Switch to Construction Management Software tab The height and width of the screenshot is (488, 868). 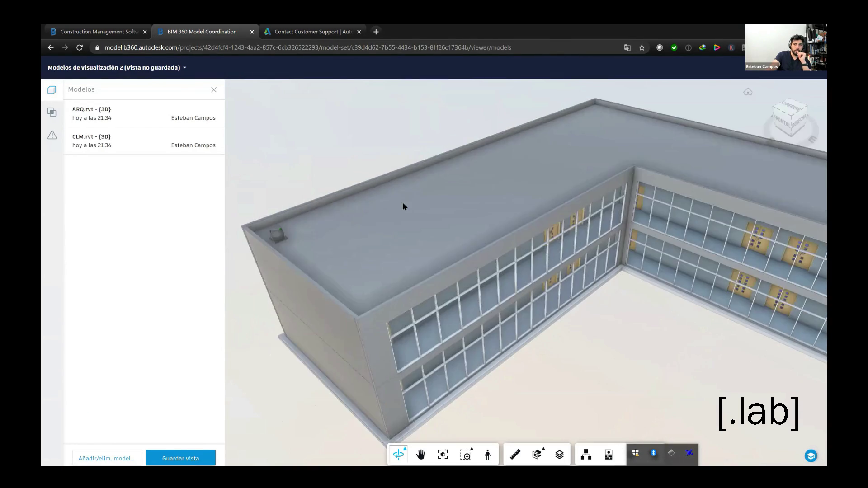click(99, 32)
